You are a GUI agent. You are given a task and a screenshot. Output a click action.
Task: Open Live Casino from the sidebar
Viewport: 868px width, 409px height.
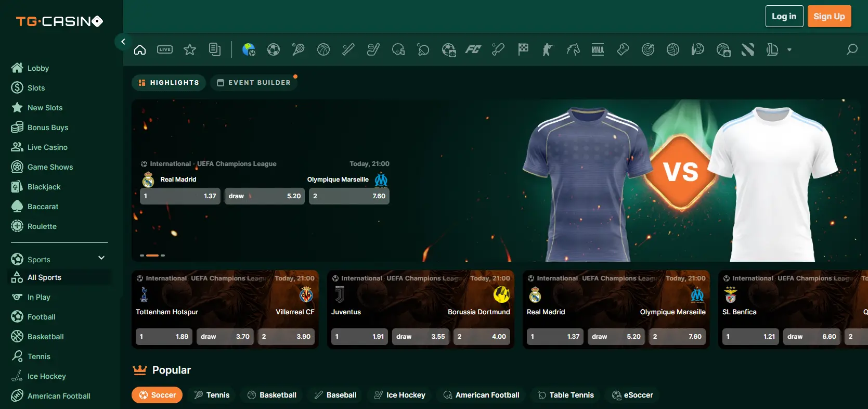pyautogui.click(x=47, y=147)
